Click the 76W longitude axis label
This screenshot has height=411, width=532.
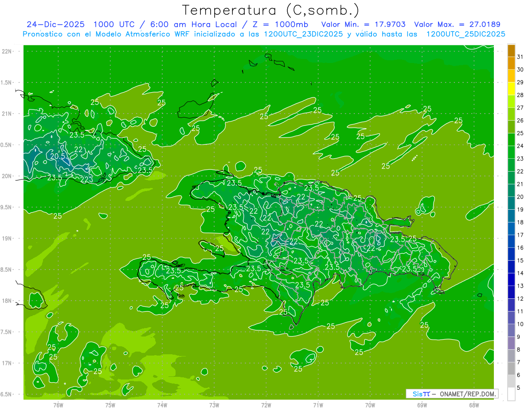pyautogui.click(x=58, y=405)
